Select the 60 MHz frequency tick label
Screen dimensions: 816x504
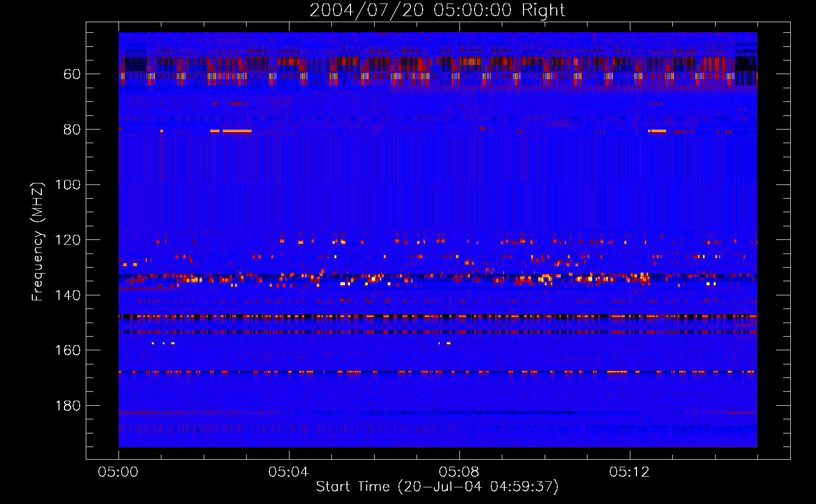pyautogui.click(x=72, y=74)
